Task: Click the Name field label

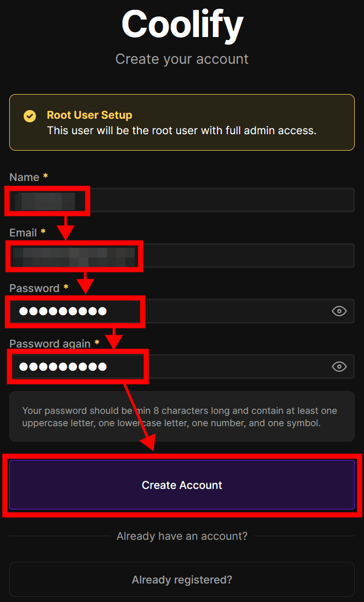Action: [x=24, y=177]
